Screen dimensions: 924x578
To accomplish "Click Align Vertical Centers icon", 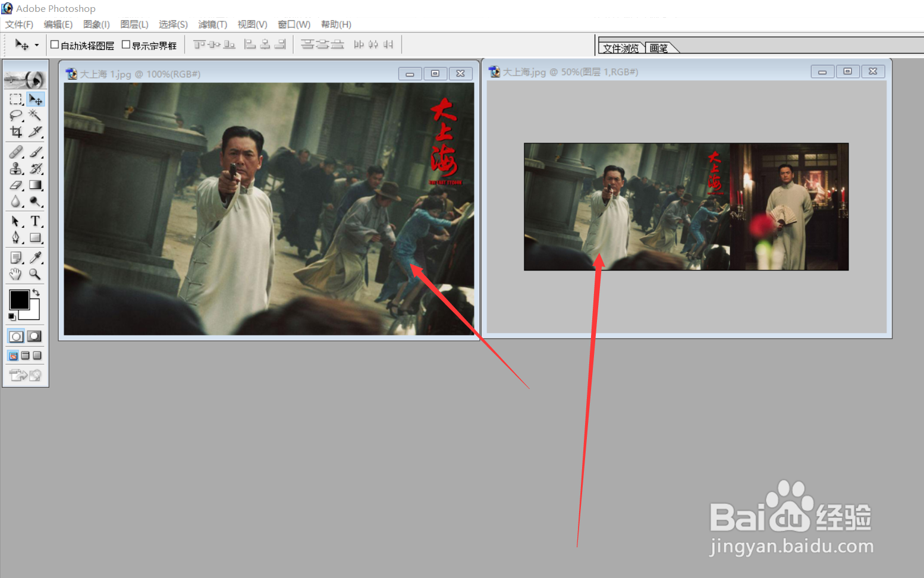I will pos(214,45).
